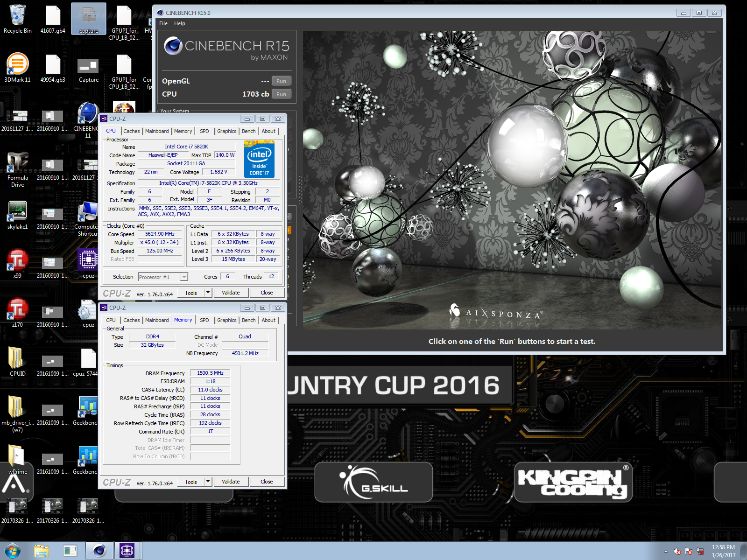
Task: Open the wPrime desktop icon
Action: coord(17,460)
